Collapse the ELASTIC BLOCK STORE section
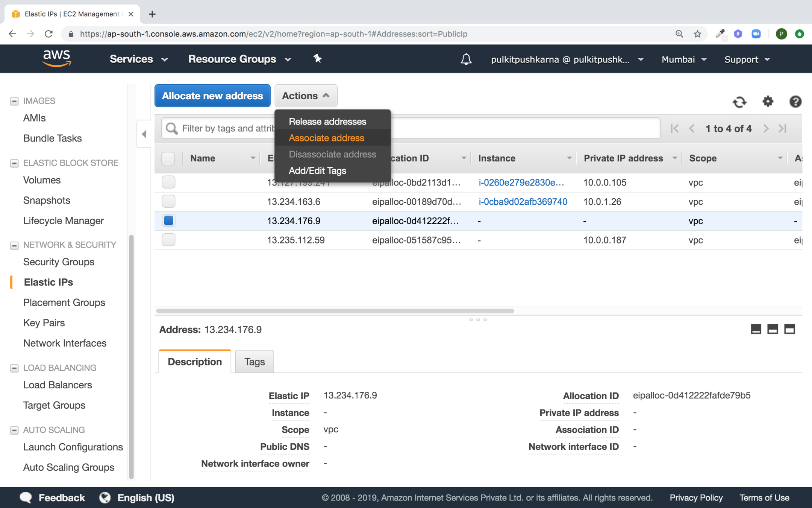This screenshot has height=508, width=812. pos(14,163)
